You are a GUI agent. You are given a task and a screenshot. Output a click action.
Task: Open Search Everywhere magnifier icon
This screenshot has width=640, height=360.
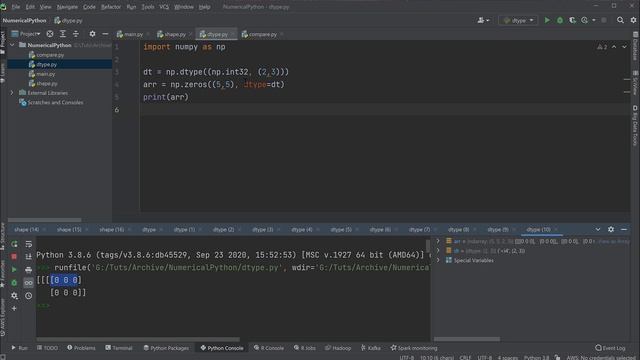point(620,20)
